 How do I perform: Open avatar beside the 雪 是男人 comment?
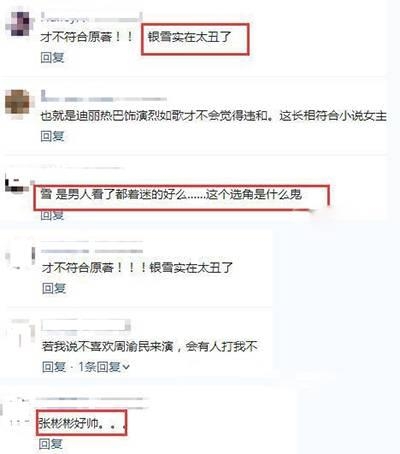pos(16,185)
